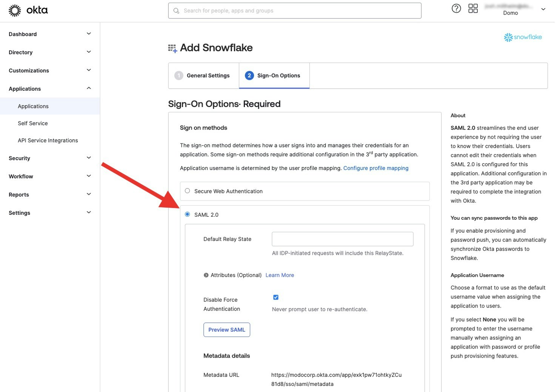The width and height of the screenshot is (557, 392).
Task: Expand the Security menu
Action: (50, 158)
